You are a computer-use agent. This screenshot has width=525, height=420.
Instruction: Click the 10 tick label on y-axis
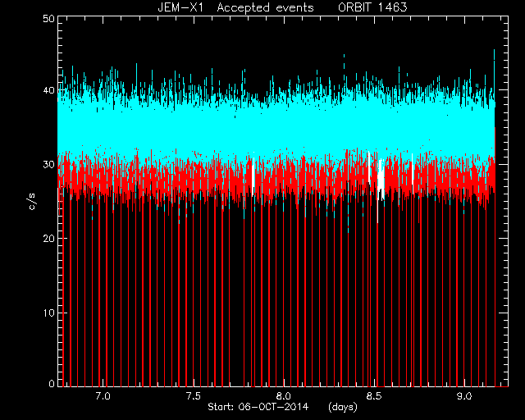[x=48, y=313]
